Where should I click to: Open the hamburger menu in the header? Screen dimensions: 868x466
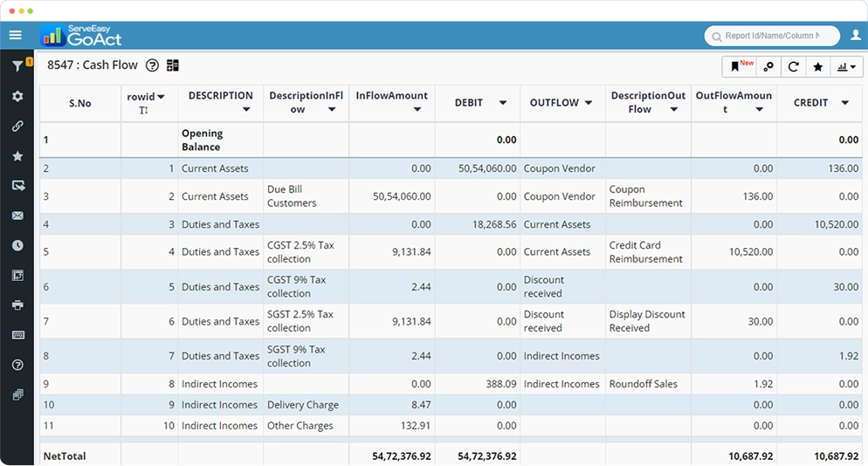16,35
